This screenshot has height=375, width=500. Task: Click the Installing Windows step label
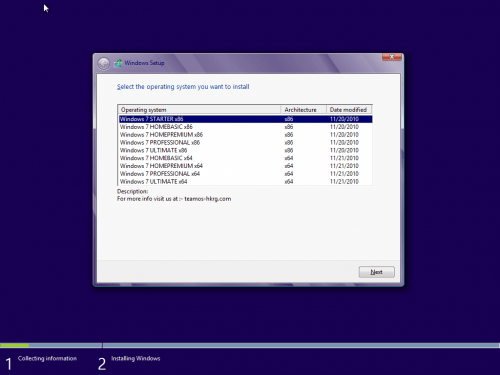[136, 358]
